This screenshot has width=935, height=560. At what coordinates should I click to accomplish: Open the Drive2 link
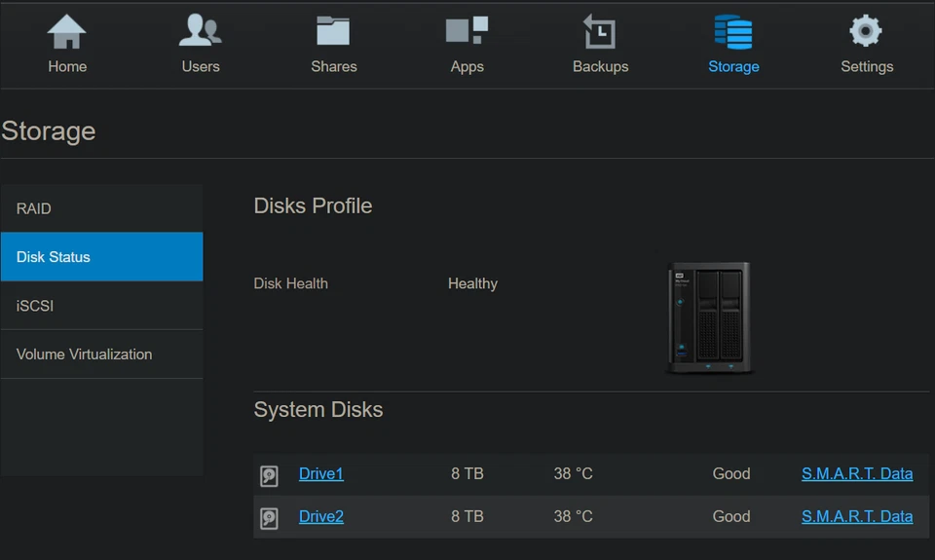click(x=320, y=516)
